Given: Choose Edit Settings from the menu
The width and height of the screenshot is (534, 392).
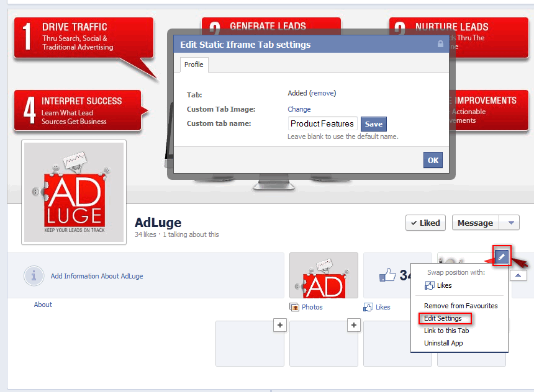Looking at the screenshot, I should pyautogui.click(x=443, y=318).
